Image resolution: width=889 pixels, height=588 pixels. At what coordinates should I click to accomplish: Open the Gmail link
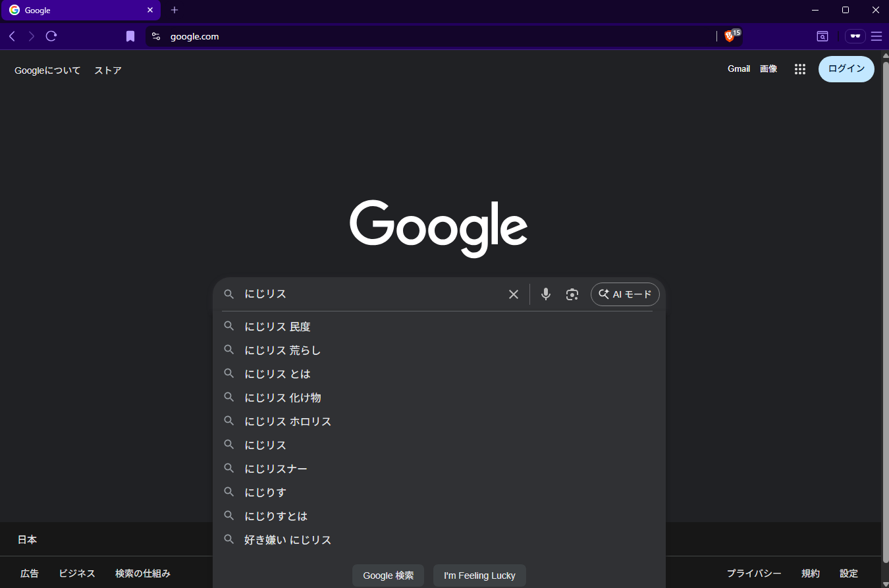coord(739,68)
